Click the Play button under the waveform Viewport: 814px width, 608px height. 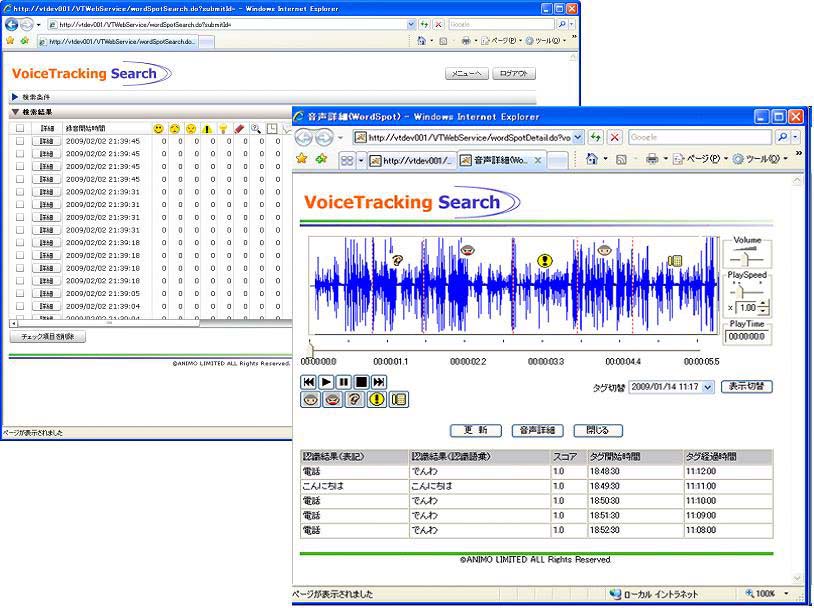tap(326, 382)
